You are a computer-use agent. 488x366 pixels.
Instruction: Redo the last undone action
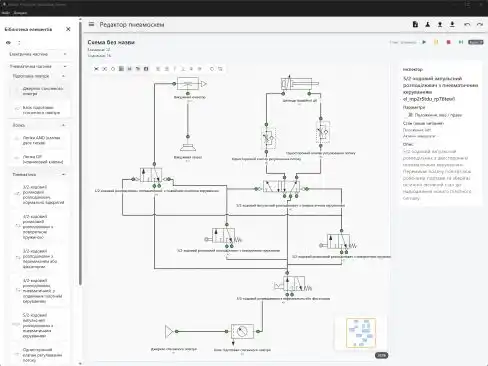[480, 24]
